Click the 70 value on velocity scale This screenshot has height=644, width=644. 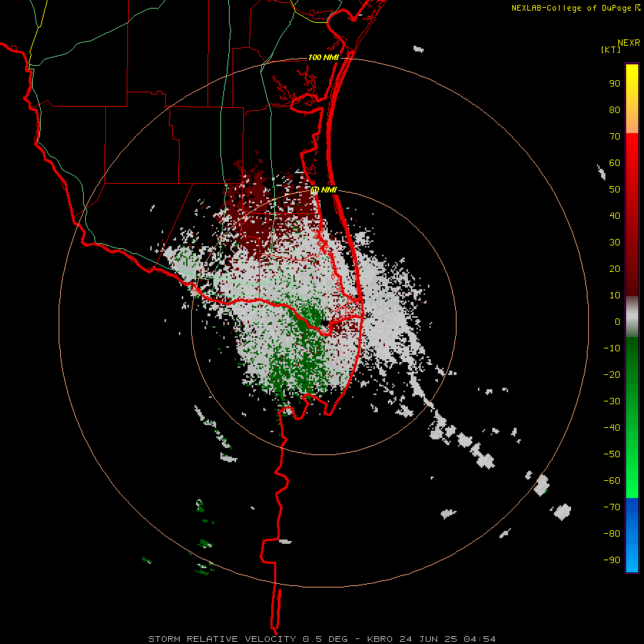tap(615, 137)
